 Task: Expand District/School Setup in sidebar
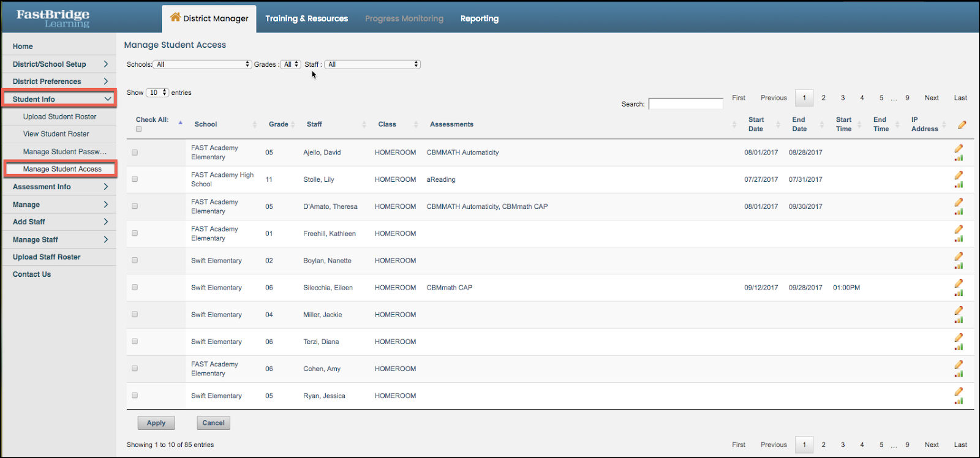(59, 64)
